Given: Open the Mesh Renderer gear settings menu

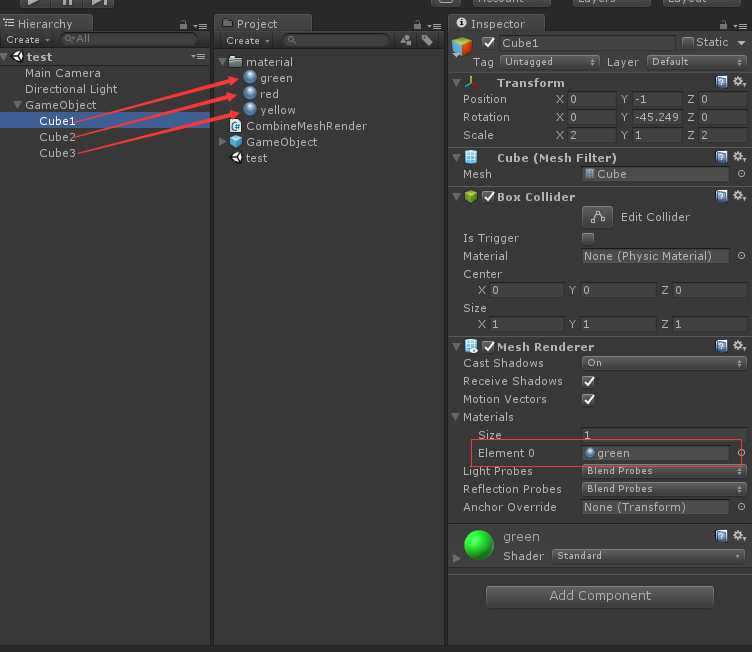Looking at the screenshot, I should 739,346.
